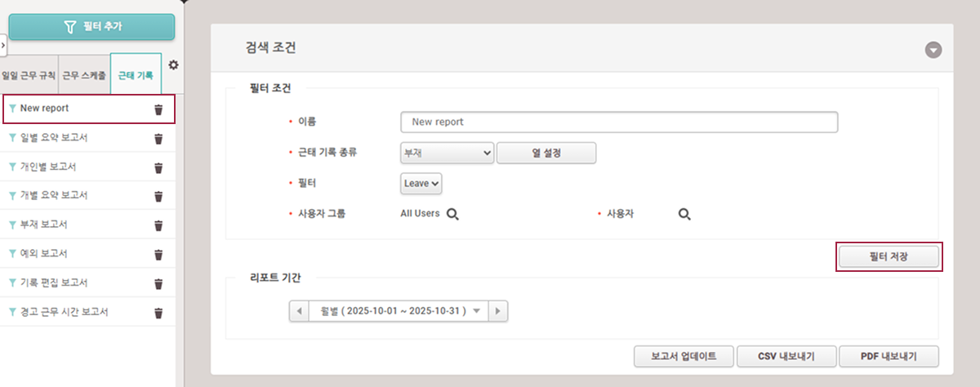This screenshot has width=980, height=387.
Task: Click trash icon for 일별 요약 보고서
Action: click(158, 138)
